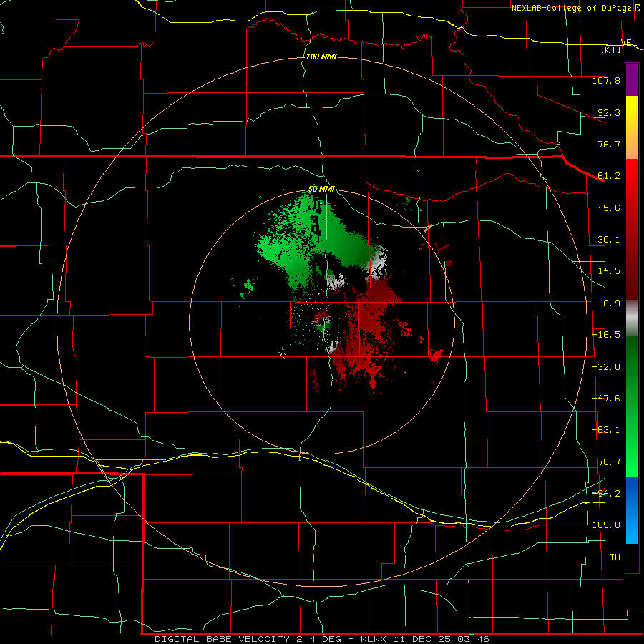Click the 107.8 legend value
This screenshot has height=644, width=644.
click(606, 80)
